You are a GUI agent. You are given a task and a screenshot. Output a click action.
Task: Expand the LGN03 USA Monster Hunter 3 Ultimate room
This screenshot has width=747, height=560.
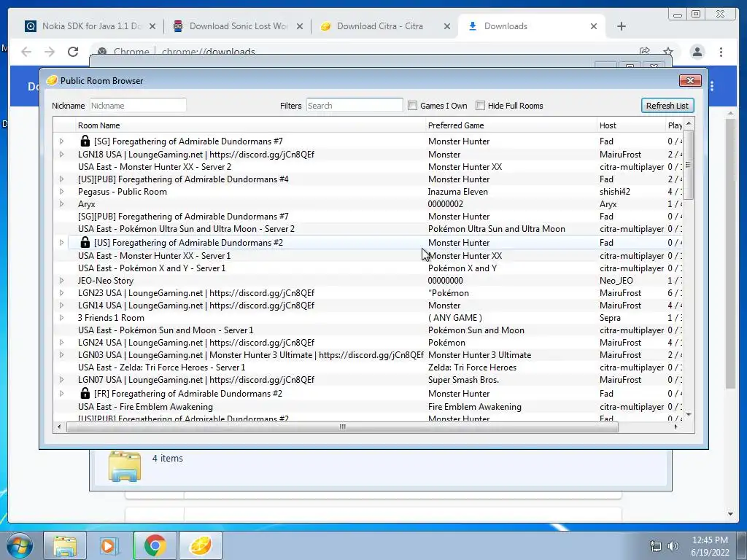coord(61,355)
